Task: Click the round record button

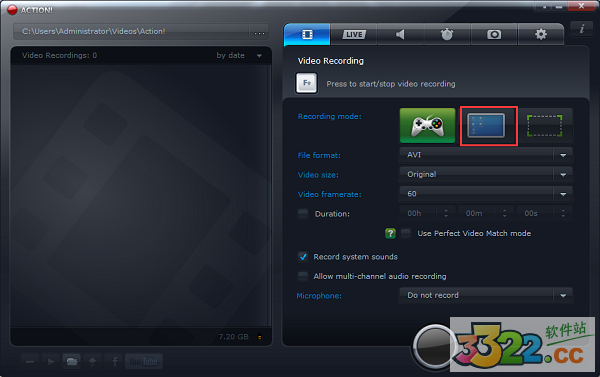Action: [434, 346]
